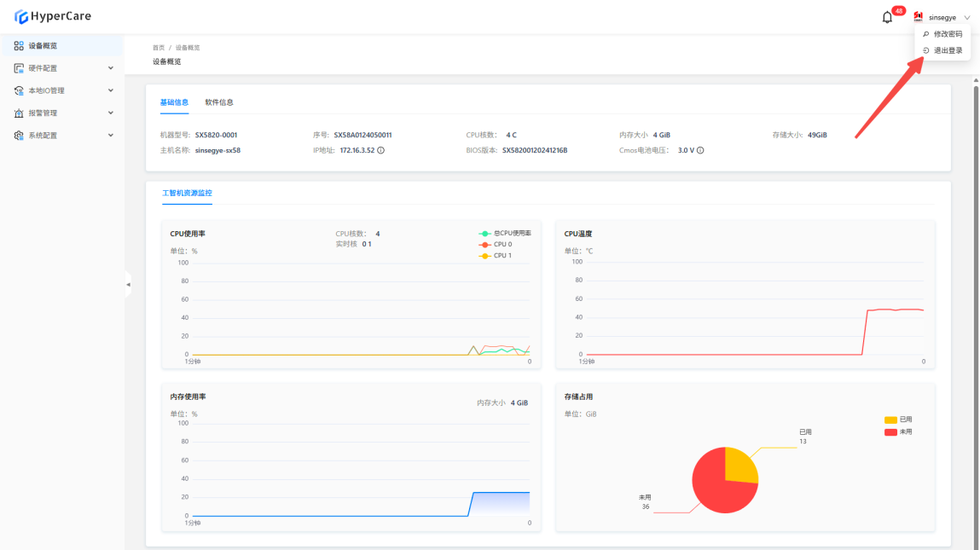The height and width of the screenshot is (550, 980).
Task: Click the 已用 yellow legend swatch
Action: coord(890,420)
